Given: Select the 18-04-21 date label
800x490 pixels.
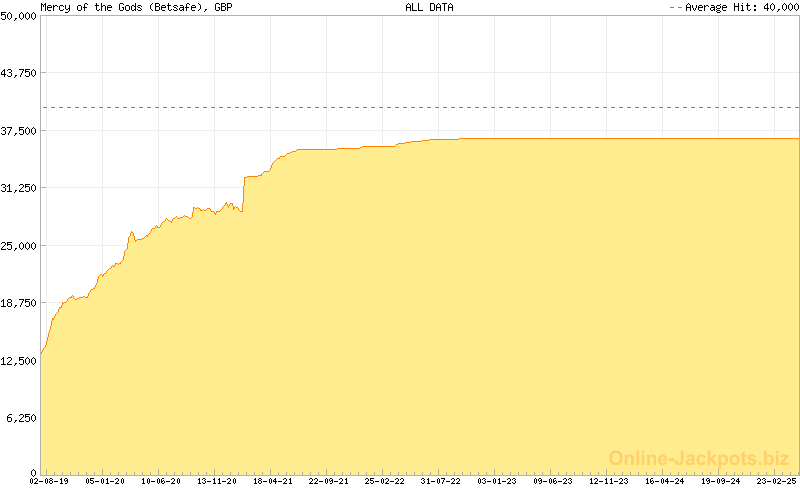Looking at the screenshot, I should pyautogui.click(x=273, y=481).
